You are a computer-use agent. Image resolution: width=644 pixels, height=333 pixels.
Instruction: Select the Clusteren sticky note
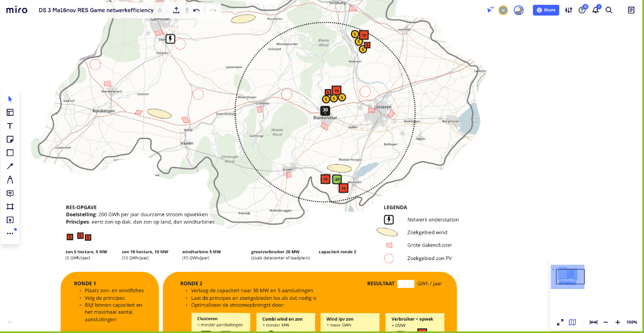(x=221, y=323)
